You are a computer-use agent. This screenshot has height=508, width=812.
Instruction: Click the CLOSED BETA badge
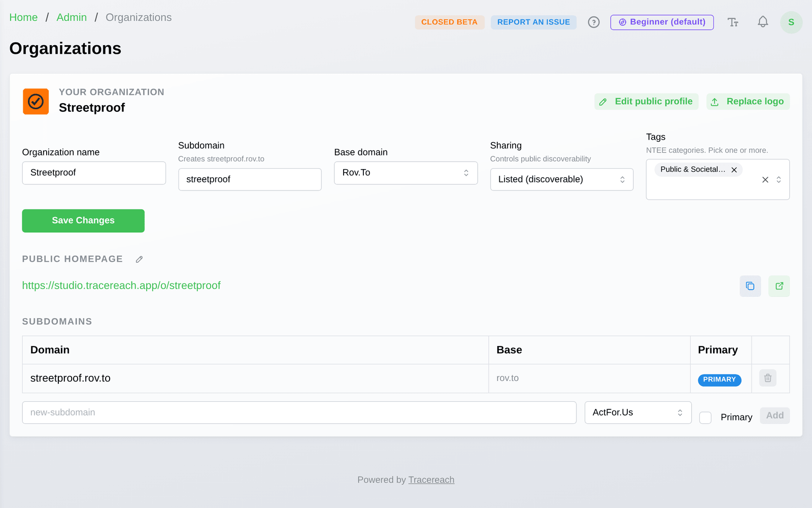point(450,22)
